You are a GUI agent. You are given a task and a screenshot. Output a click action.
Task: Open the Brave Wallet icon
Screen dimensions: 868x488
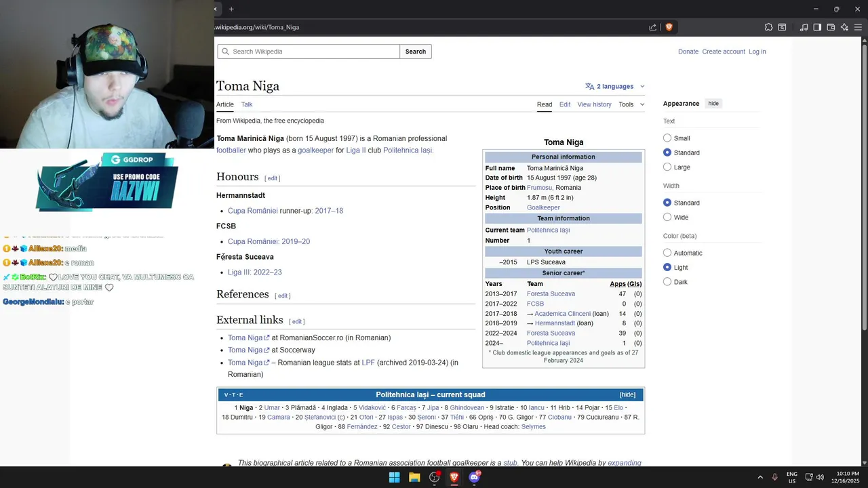pyautogui.click(x=831, y=27)
